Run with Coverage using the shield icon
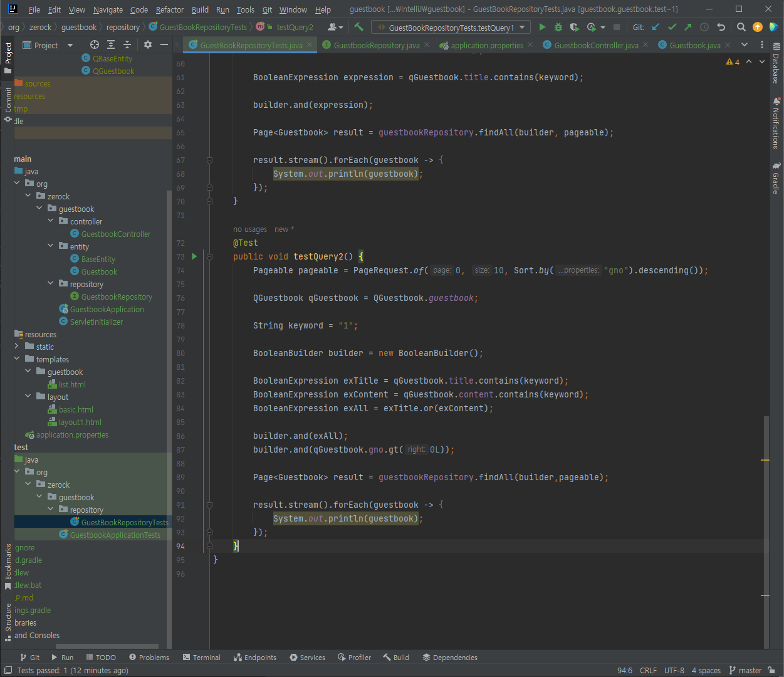 [575, 27]
